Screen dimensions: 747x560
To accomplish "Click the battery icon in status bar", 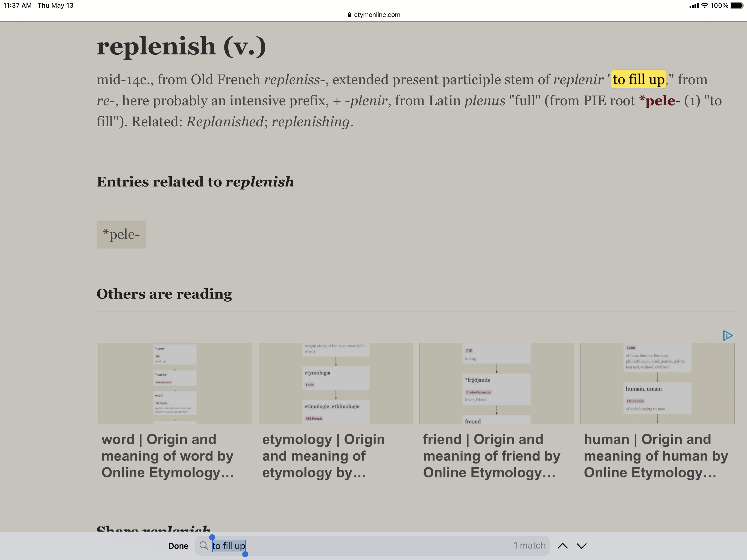I will click(737, 5).
